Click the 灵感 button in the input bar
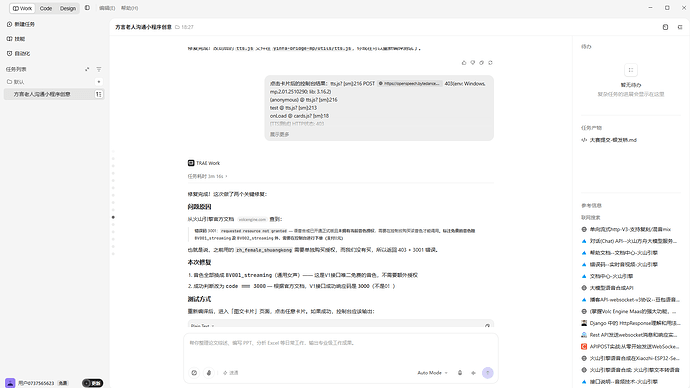690x388 pixels. click(x=231, y=373)
